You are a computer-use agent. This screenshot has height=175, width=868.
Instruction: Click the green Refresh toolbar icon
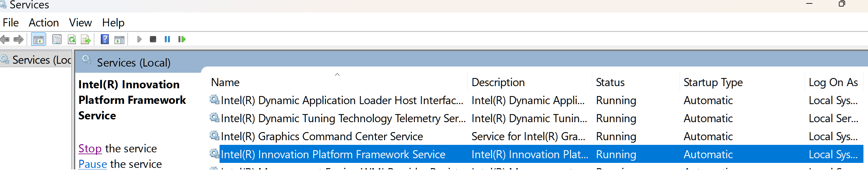pos(72,40)
